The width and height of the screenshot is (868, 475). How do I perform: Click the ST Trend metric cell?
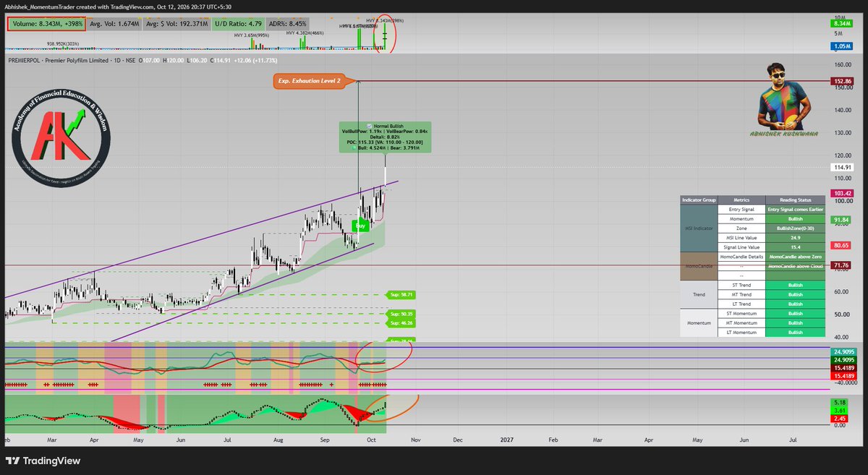pyautogui.click(x=741, y=285)
